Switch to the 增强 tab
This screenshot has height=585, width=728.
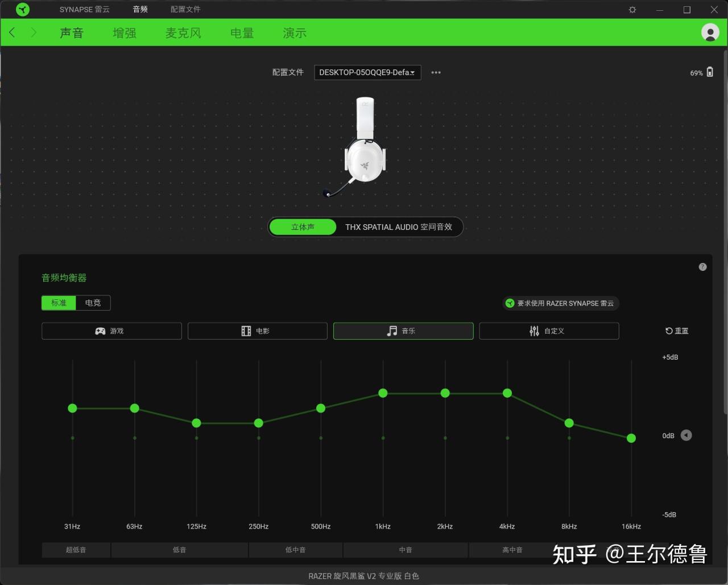(x=125, y=33)
